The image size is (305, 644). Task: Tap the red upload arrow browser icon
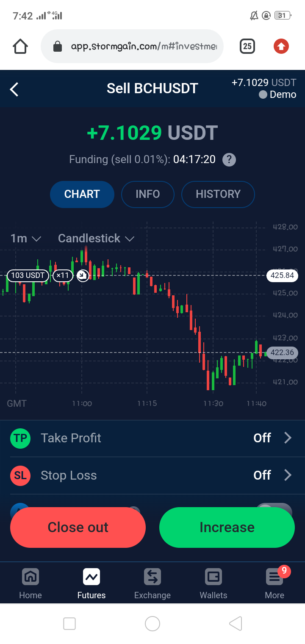(x=281, y=46)
